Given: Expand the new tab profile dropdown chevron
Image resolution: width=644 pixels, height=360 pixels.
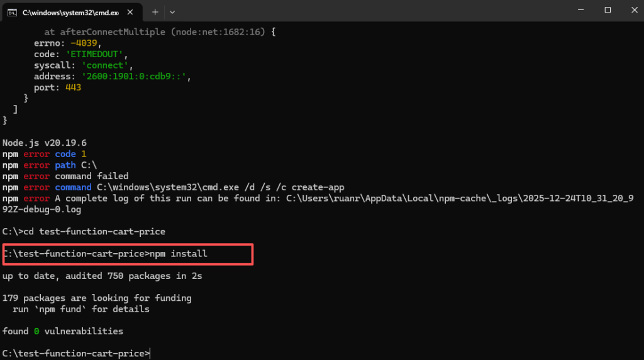Looking at the screenshot, I should click(172, 12).
